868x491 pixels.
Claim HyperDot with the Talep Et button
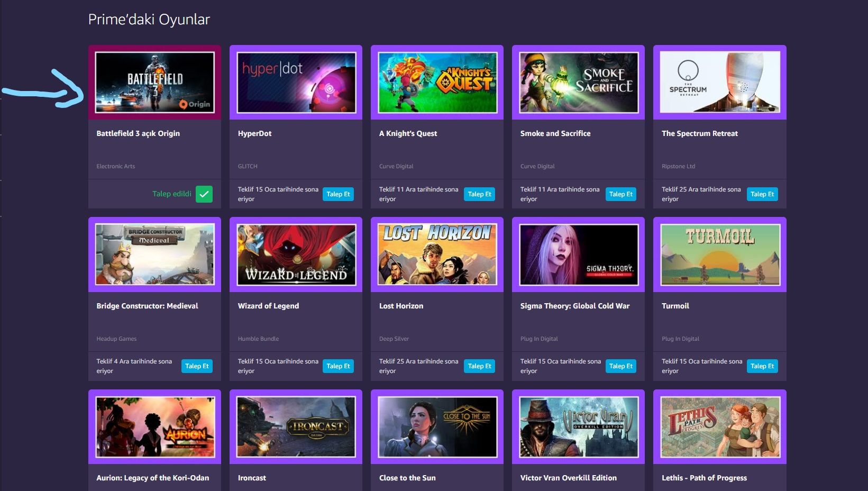pos(339,194)
